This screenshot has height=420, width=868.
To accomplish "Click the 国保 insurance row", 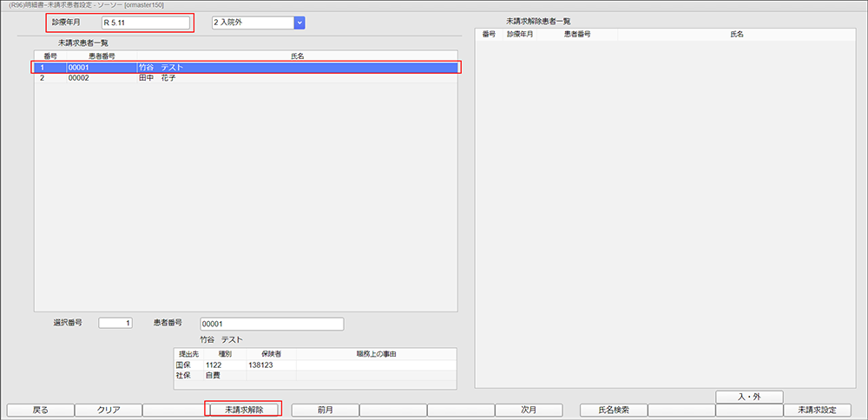I will [314, 365].
